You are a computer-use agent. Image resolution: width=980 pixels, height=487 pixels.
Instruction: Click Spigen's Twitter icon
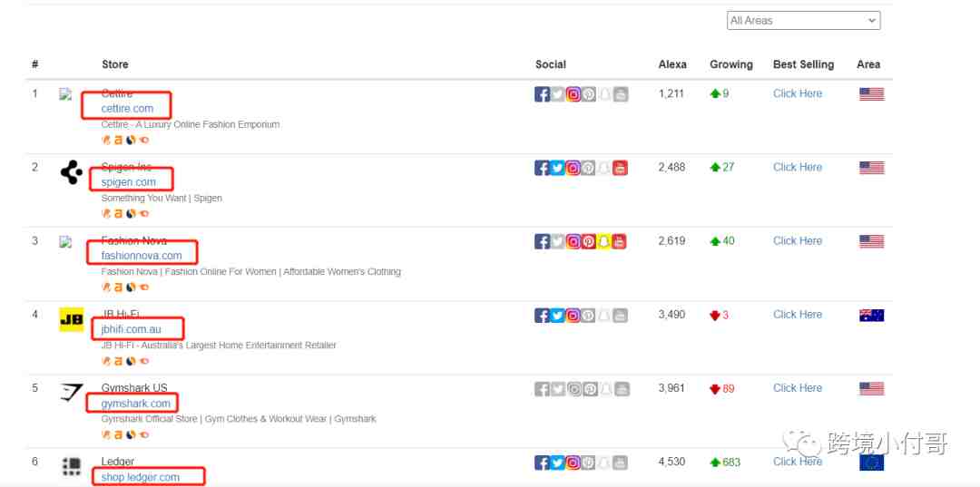(x=557, y=168)
